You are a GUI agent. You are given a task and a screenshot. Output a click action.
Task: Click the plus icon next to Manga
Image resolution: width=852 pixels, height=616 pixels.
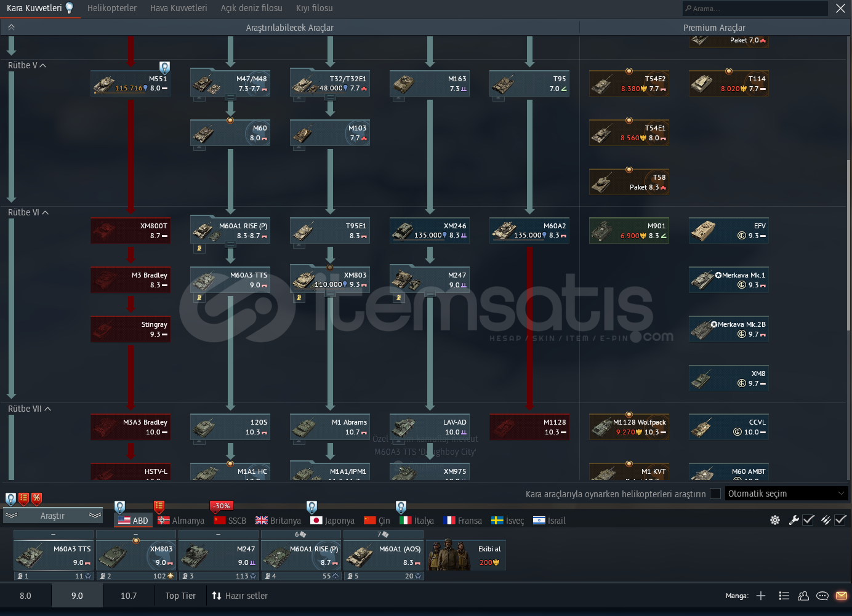click(x=761, y=596)
